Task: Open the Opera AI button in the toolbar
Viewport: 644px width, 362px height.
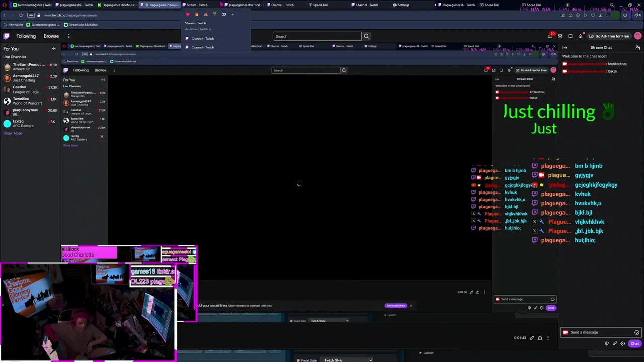Action: tap(639, 15)
